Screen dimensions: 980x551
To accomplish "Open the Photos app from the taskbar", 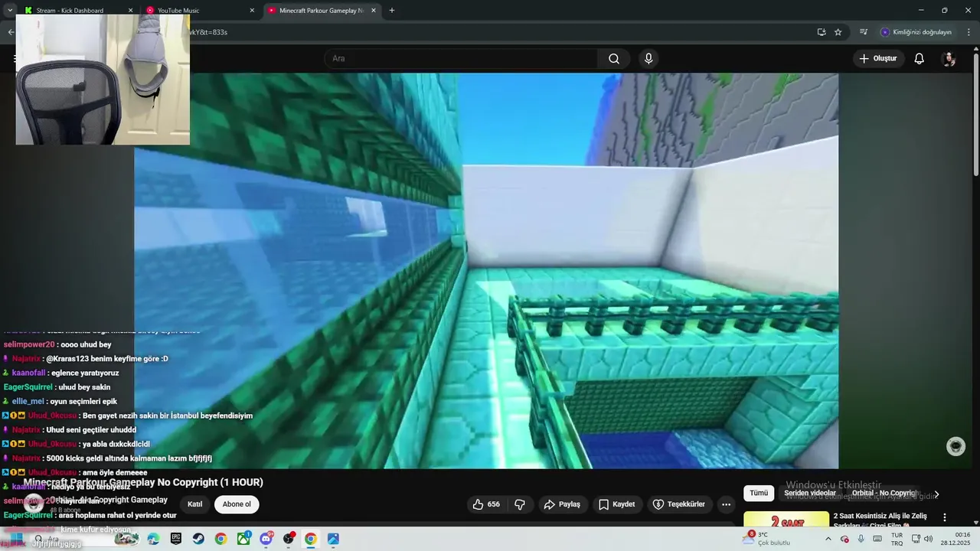I will coord(333,539).
